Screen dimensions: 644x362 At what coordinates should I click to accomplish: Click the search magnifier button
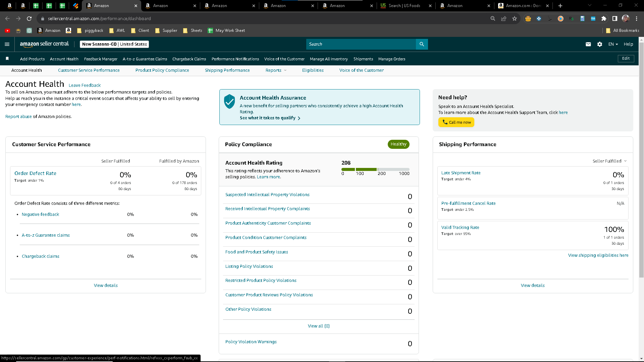pos(422,44)
